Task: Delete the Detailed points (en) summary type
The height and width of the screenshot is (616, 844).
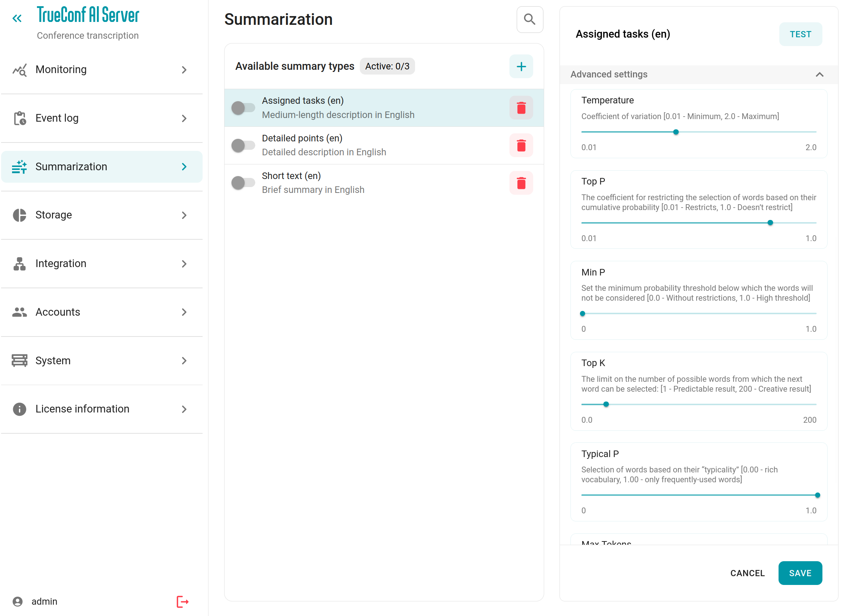Action: pyautogui.click(x=521, y=145)
